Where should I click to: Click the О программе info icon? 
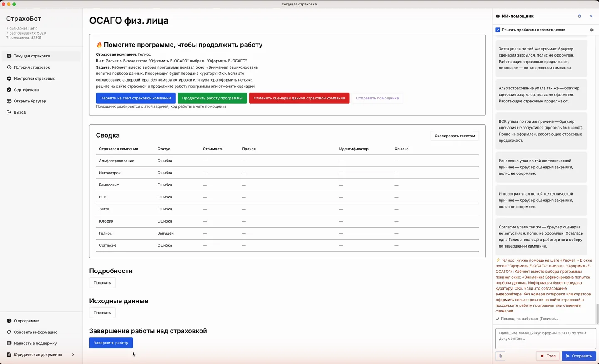[x=9, y=321]
